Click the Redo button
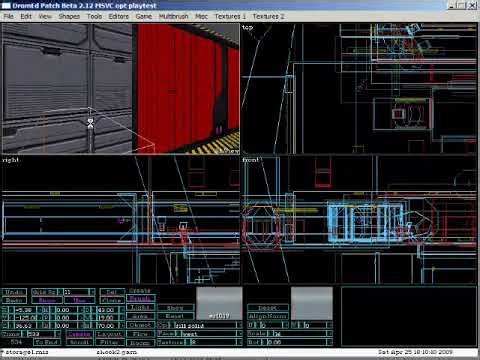The image size is (480, 360). 14,300
